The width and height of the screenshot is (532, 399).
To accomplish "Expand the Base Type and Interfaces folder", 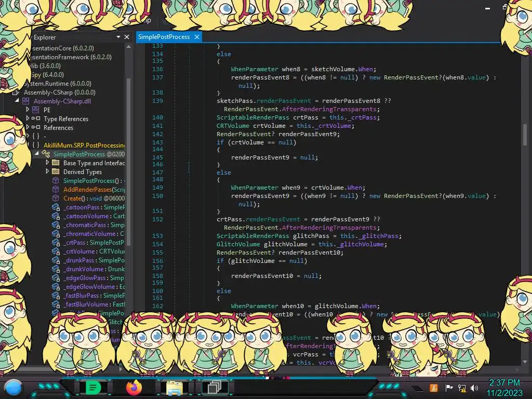I will (x=47, y=163).
